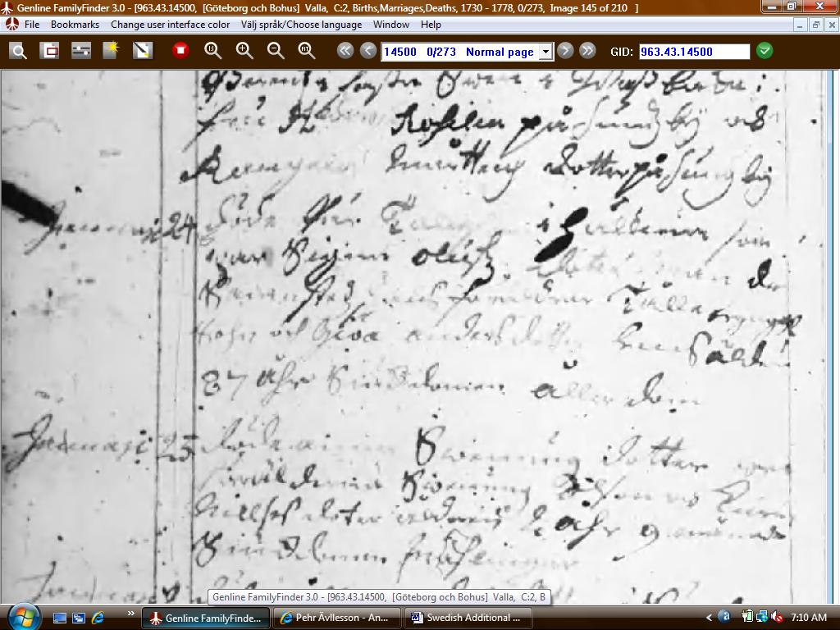Click the 7:10 AM taskbar clock
This screenshot has width=840, height=630.
pos(809,618)
